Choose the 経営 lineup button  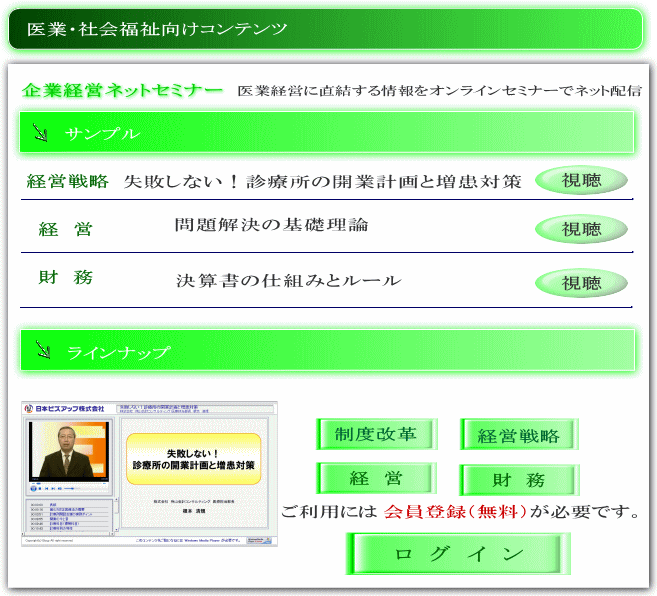[376, 479]
